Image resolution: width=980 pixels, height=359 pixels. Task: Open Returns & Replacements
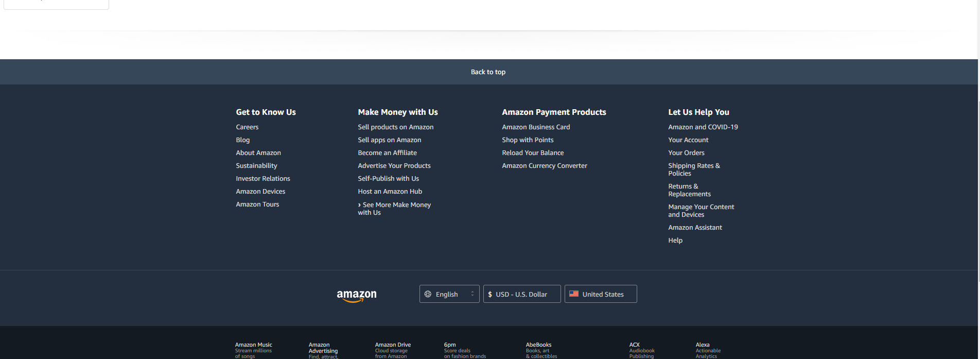(690, 190)
